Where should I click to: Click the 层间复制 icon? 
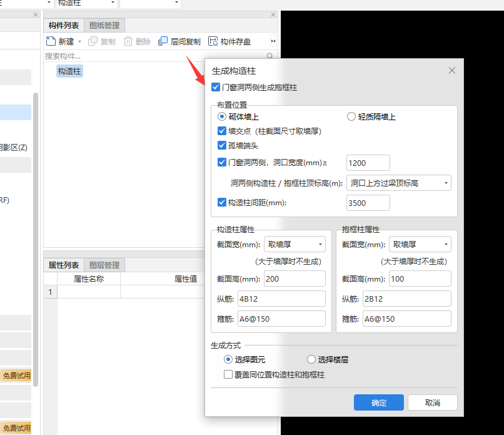[163, 41]
